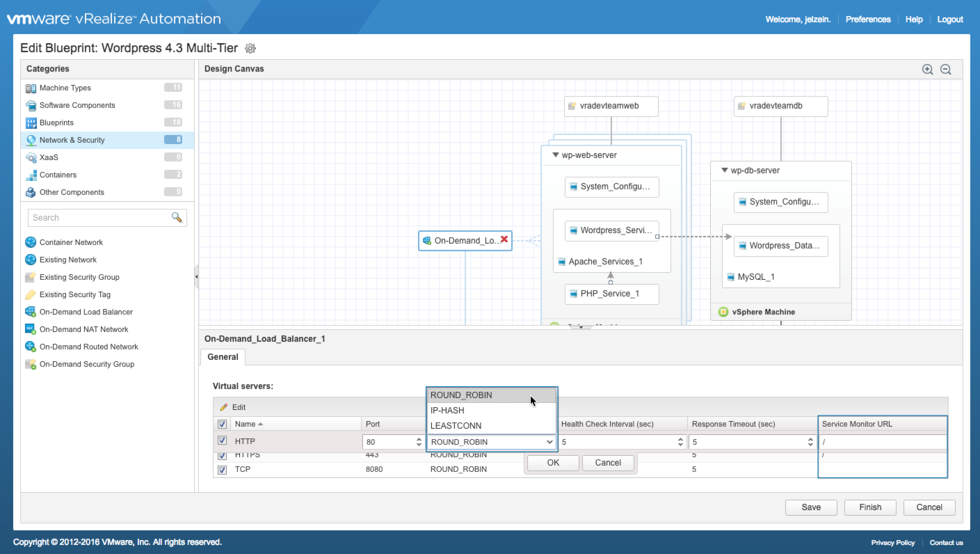Save the blueprint
This screenshot has width=980, height=554.
click(811, 507)
